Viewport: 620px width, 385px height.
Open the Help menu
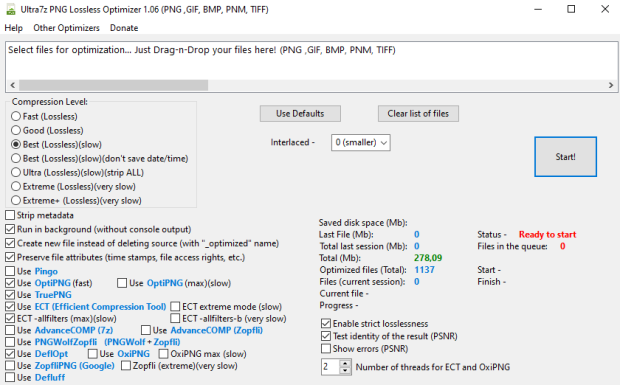tap(13, 28)
